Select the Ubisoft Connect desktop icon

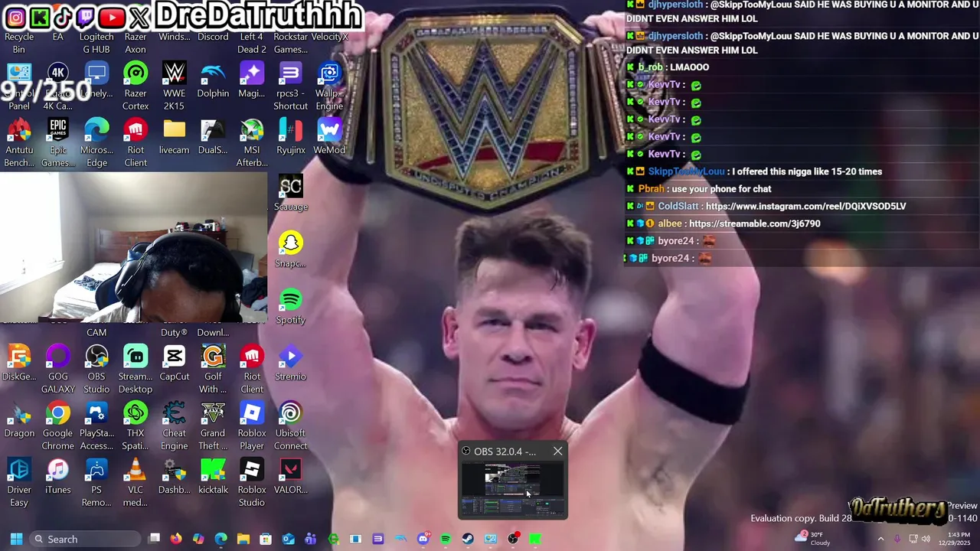290,425
